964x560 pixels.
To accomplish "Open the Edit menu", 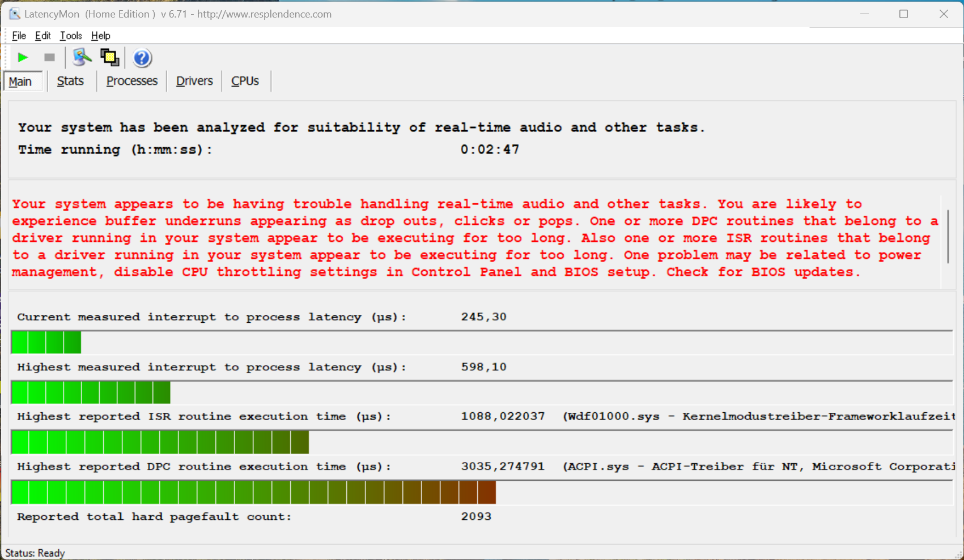I will (x=43, y=36).
